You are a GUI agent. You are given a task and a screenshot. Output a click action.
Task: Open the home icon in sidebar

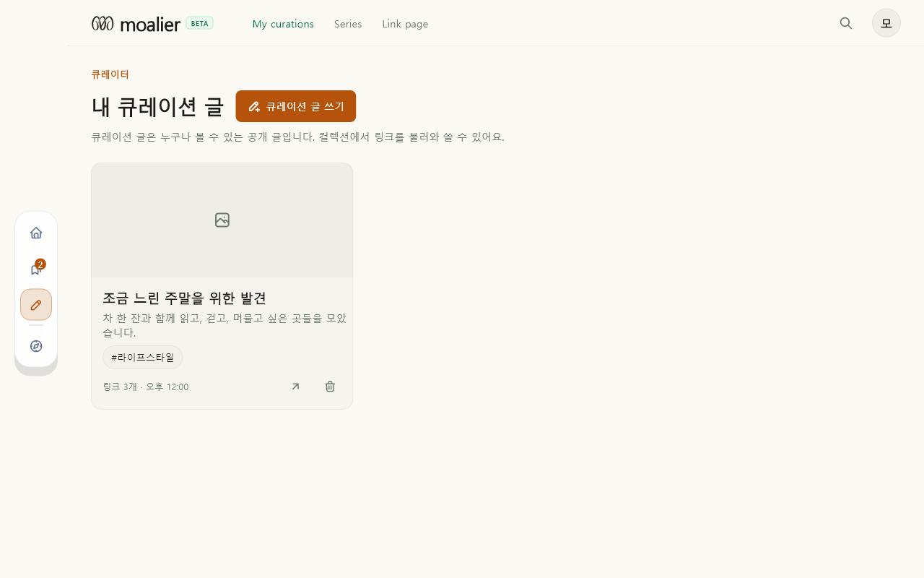pos(36,233)
